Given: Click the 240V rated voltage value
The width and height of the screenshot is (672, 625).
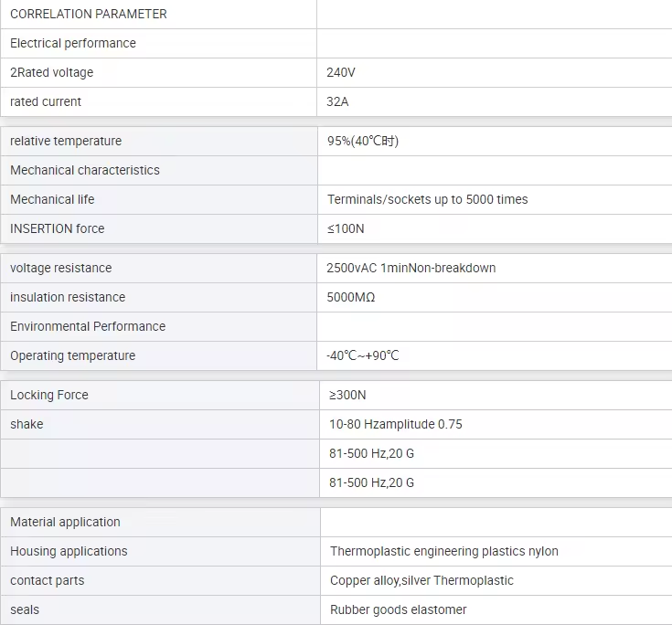Looking at the screenshot, I should pos(340,73).
